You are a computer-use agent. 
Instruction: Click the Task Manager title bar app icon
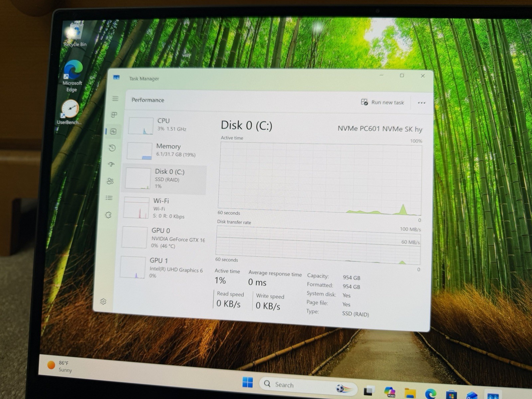[116, 77]
